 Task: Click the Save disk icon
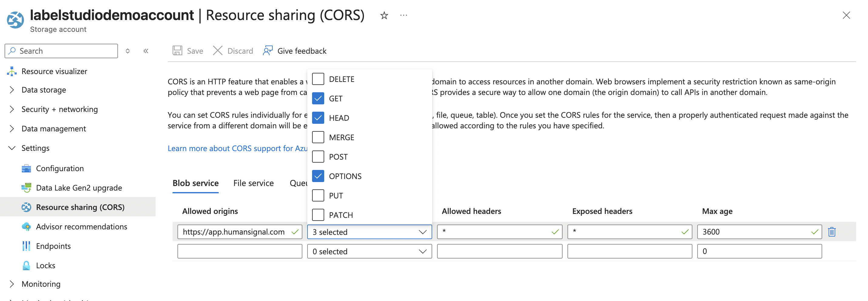(177, 51)
